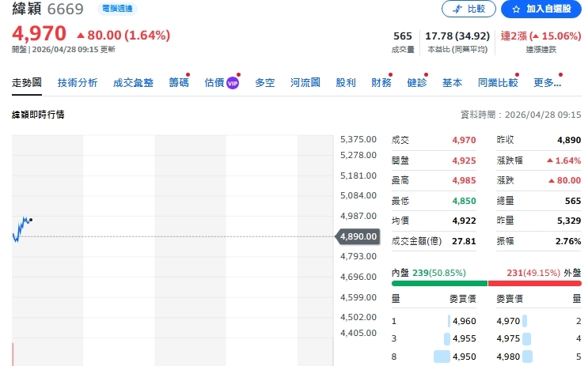This screenshot has width=588, height=366.
Task: Click the 委賣價 column header
Action: (509, 299)
